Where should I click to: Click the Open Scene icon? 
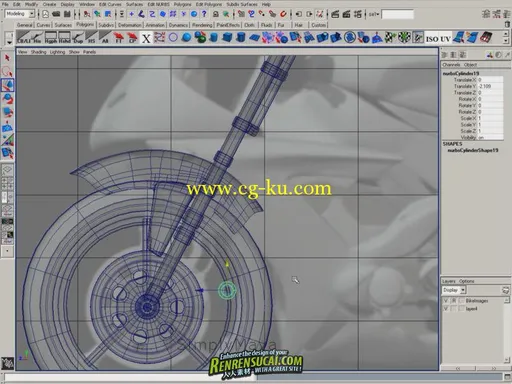click(x=56, y=14)
